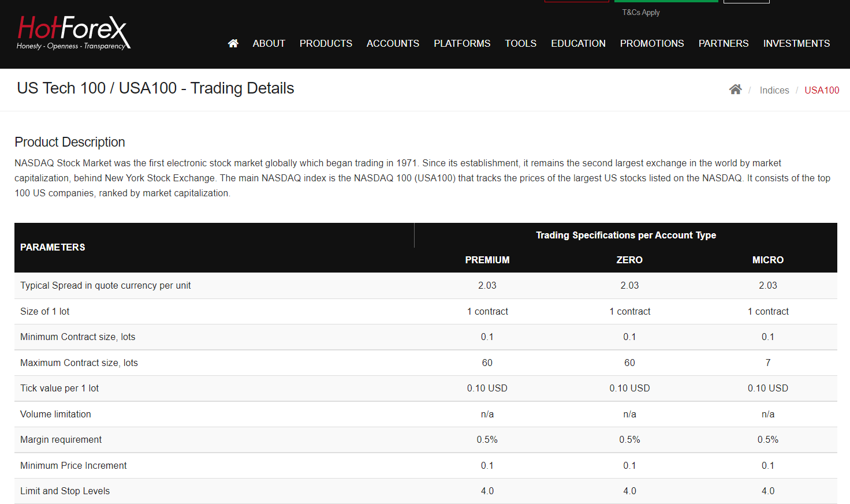Screen dimensions: 850x504
Task: Open the PROMOTIONS menu
Action: click(x=652, y=43)
